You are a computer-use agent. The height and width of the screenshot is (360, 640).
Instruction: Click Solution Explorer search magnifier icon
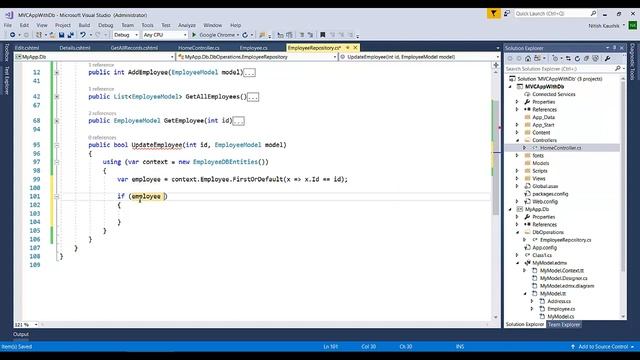tap(618, 69)
